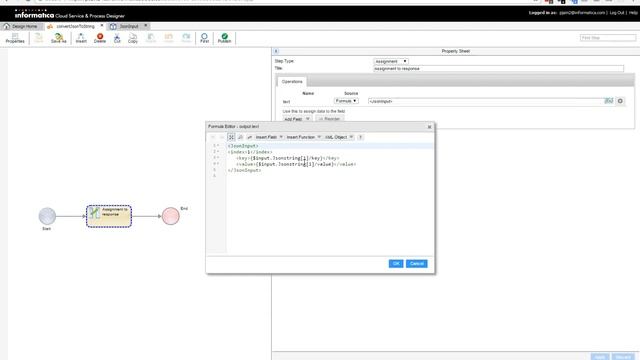Click the Save As toolbar icon
The image size is (640, 360).
(x=59, y=38)
